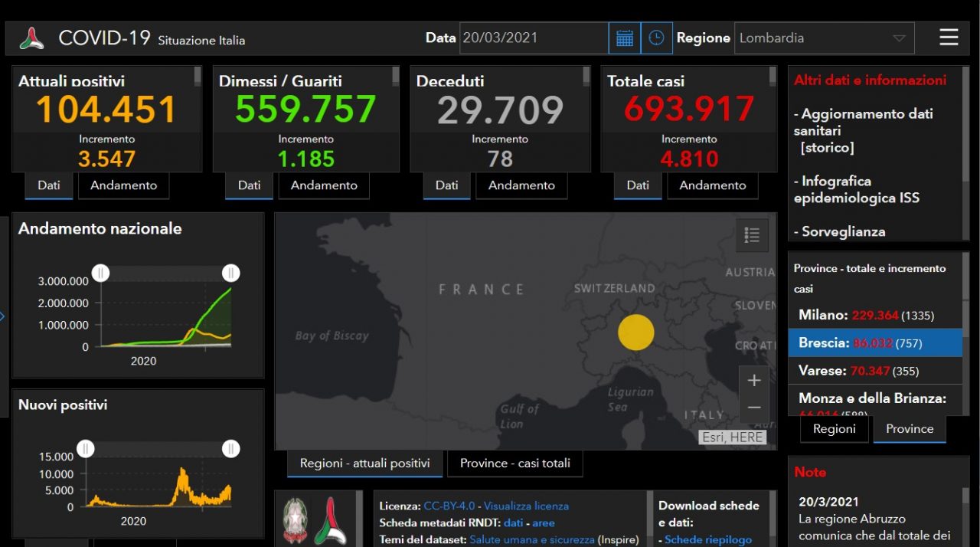Click the clock time icon
Image resolution: width=980 pixels, height=547 pixels.
(656, 38)
